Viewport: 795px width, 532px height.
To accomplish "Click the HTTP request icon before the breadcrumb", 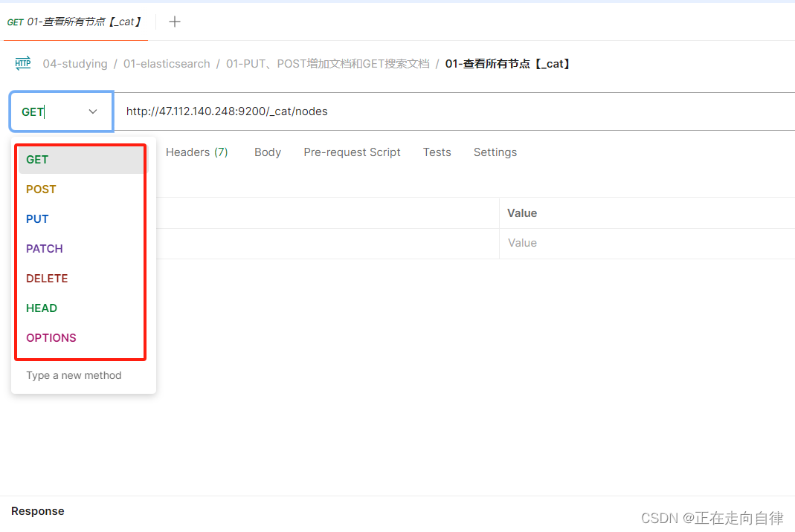I will pos(23,63).
